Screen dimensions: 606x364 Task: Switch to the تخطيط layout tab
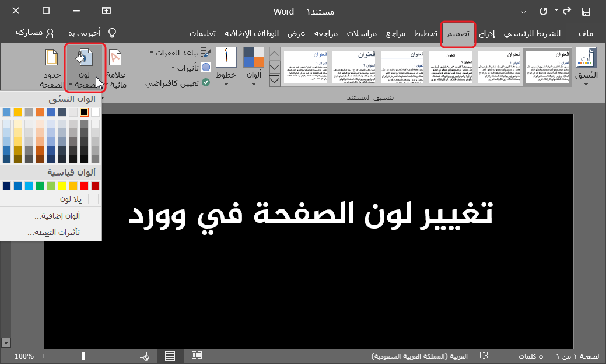426,34
